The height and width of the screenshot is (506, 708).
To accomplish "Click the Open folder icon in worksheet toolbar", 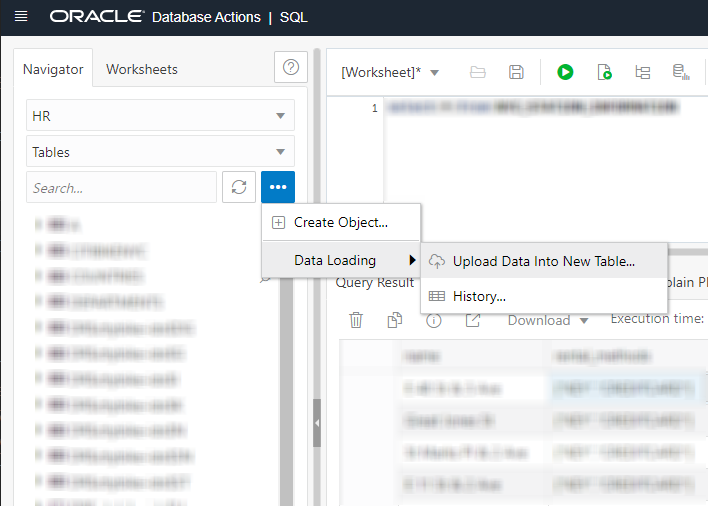I will click(478, 72).
